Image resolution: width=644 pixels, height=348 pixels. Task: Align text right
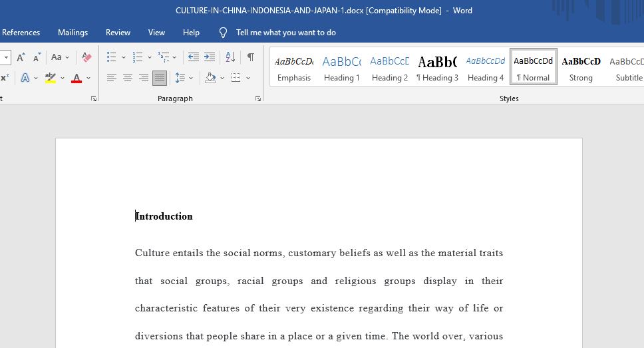(x=143, y=78)
